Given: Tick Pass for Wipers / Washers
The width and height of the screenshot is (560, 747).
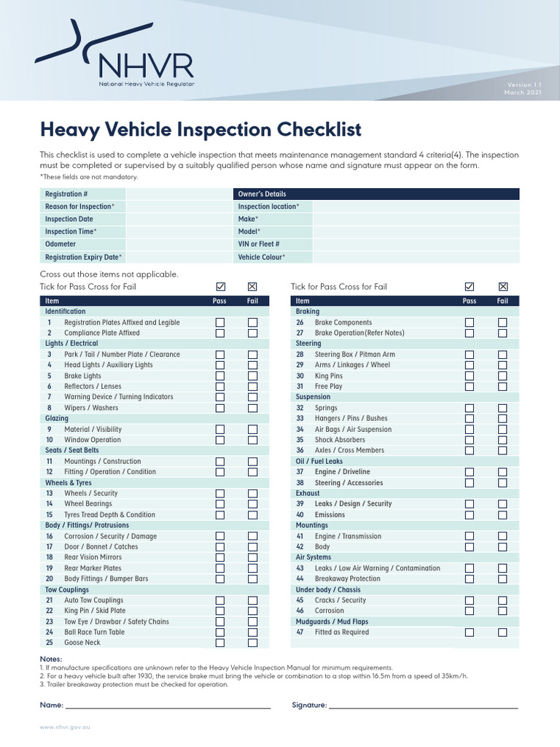Looking at the screenshot, I should point(219,408).
